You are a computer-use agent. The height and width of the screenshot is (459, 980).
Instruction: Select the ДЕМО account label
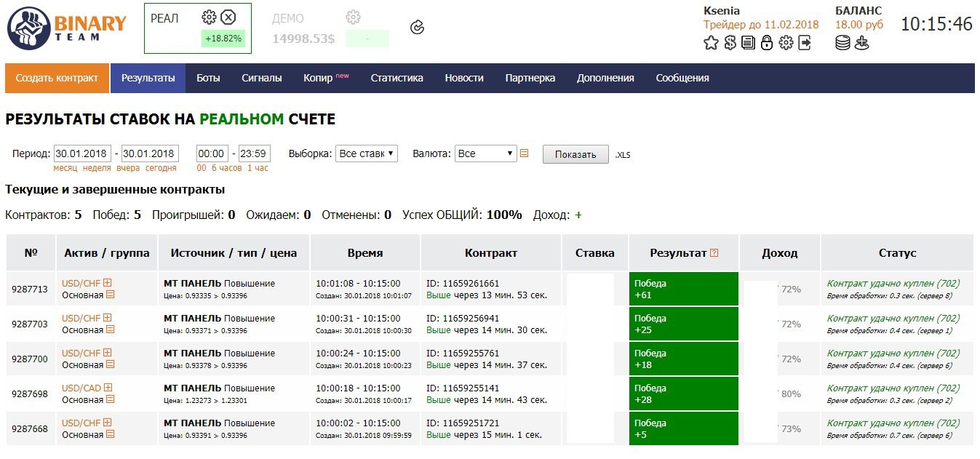[x=288, y=18]
